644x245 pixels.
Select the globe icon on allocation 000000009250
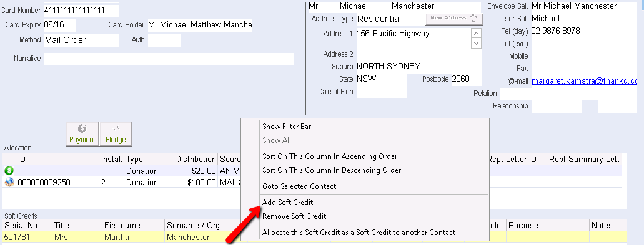coord(9,182)
